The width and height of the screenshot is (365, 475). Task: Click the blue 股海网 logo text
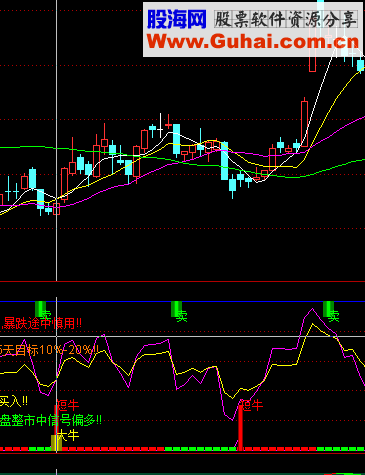(x=177, y=19)
